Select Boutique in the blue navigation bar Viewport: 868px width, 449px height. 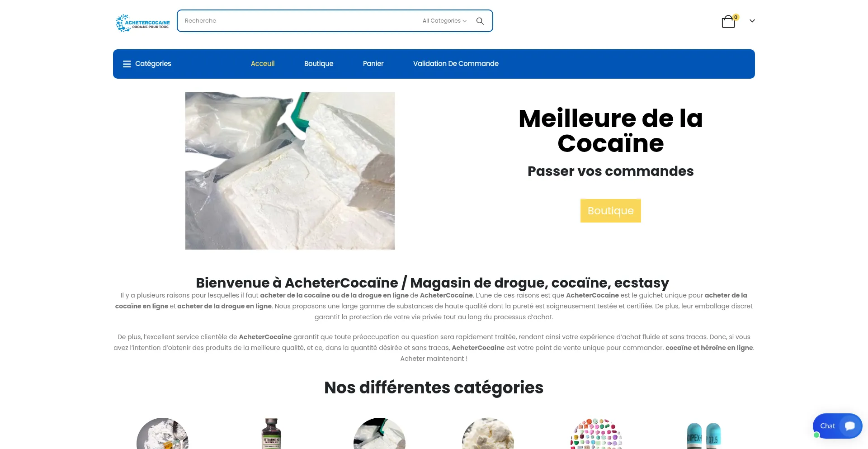(319, 64)
